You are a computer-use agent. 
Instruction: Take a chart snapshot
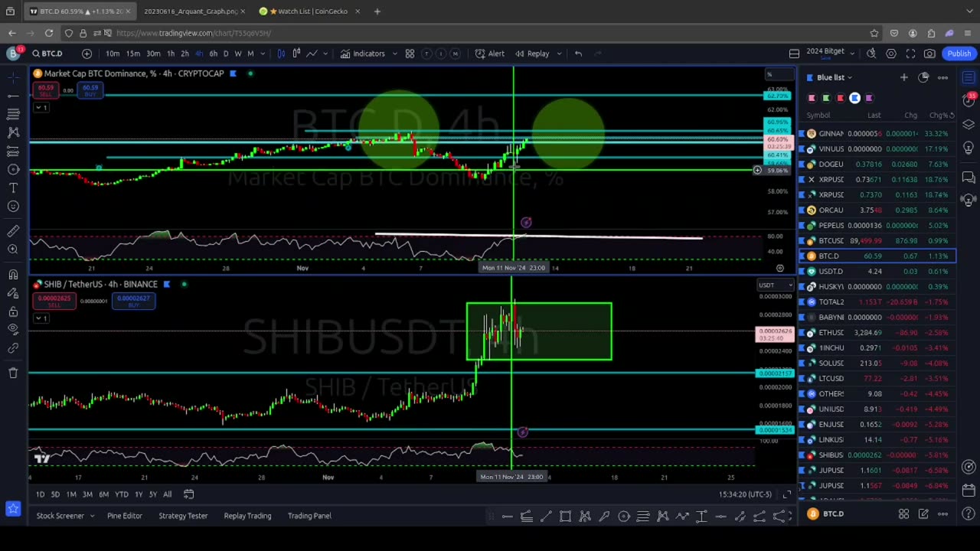(x=929, y=54)
